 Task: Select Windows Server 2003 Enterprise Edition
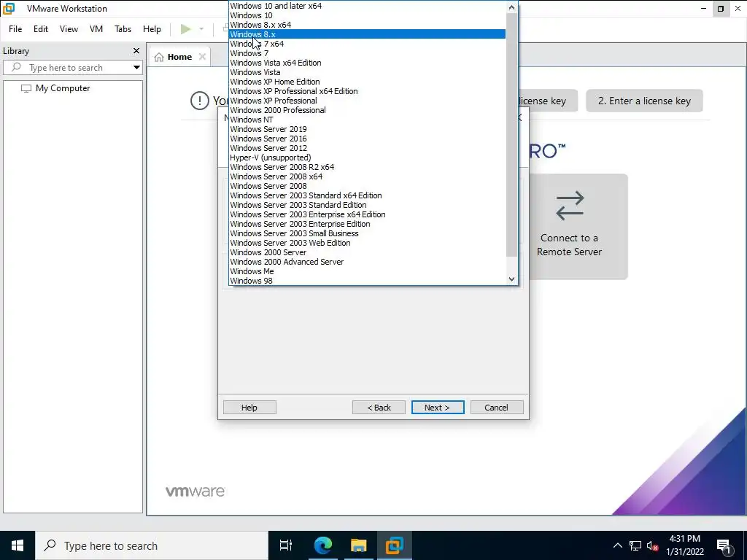coord(368,224)
